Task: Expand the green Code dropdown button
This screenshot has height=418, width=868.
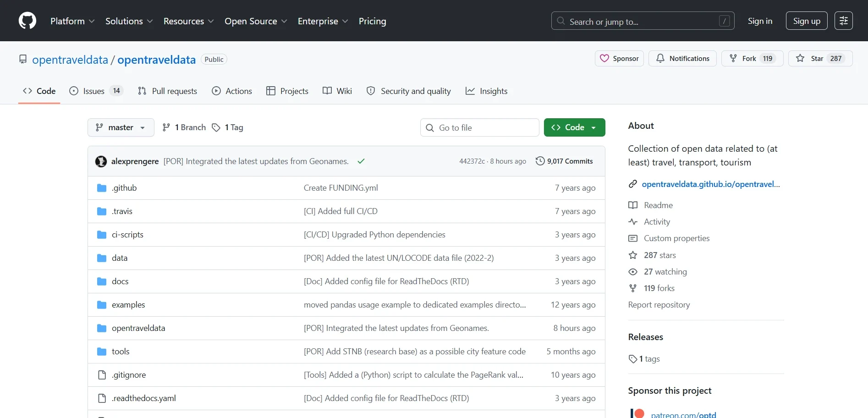Action: coord(575,127)
